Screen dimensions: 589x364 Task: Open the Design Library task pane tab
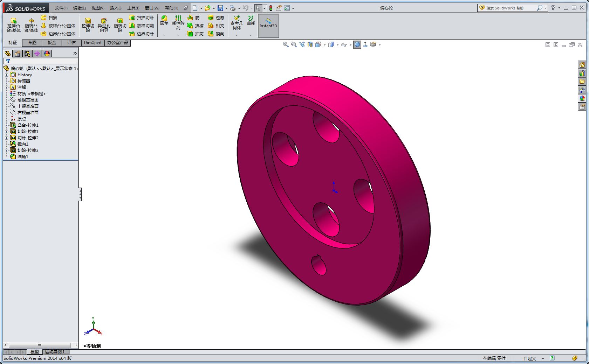coord(582,73)
